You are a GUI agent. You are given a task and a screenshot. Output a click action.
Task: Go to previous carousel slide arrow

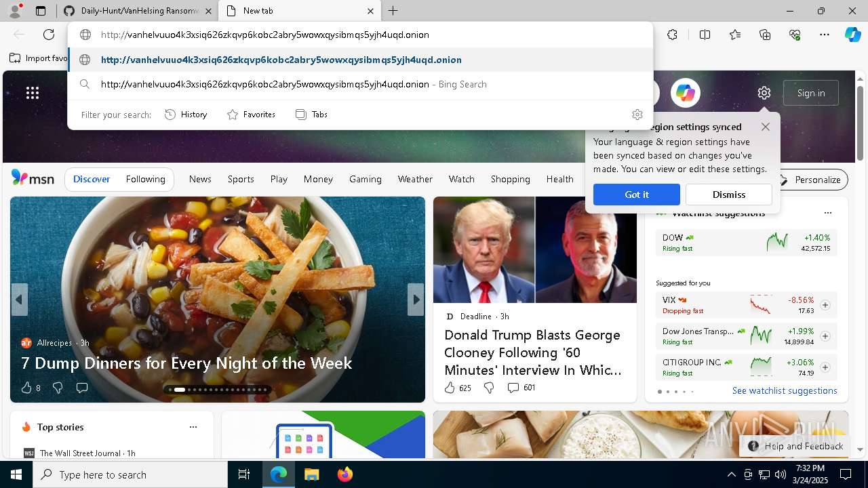(x=19, y=300)
